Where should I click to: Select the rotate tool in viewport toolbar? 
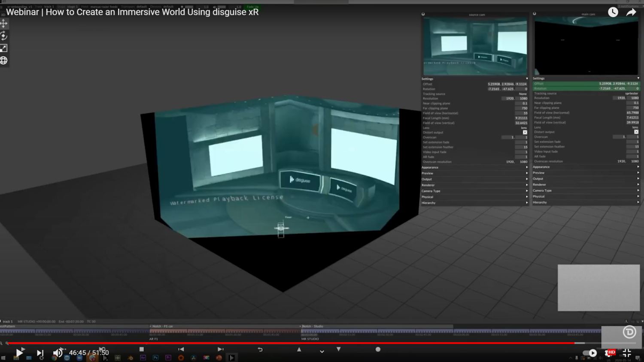click(x=4, y=36)
